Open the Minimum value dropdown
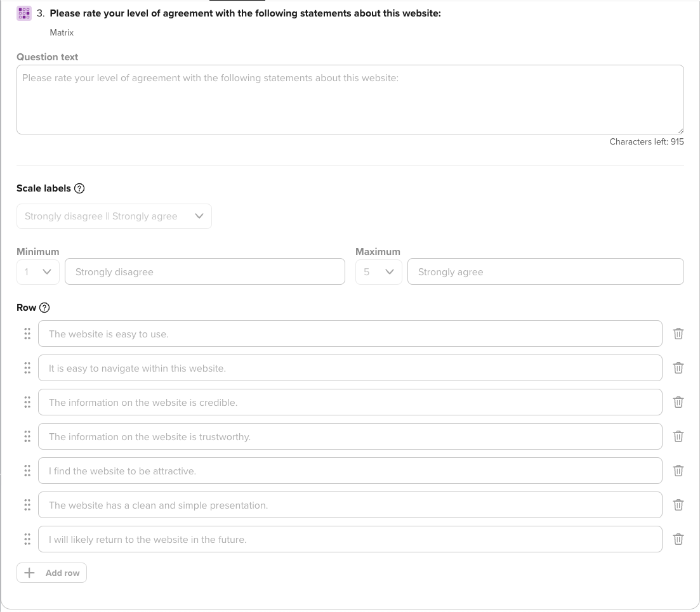The width and height of the screenshot is (700, 612). pos(38,272)
